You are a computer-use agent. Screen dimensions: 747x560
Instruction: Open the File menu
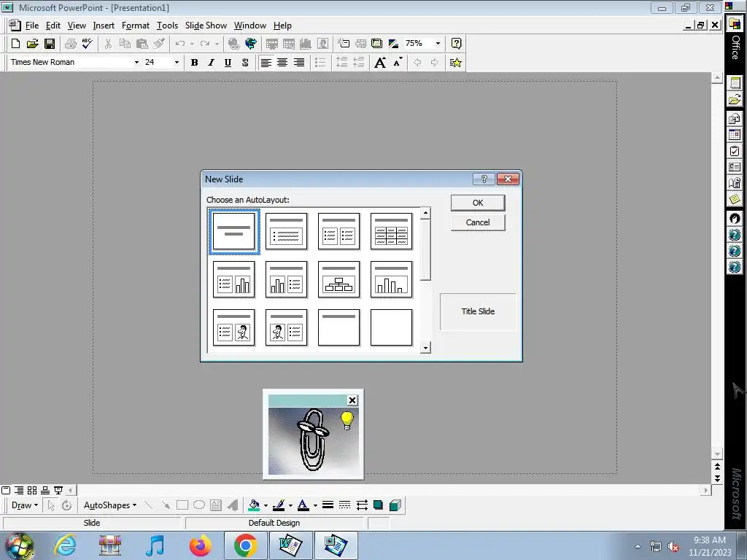pos(32,26)
